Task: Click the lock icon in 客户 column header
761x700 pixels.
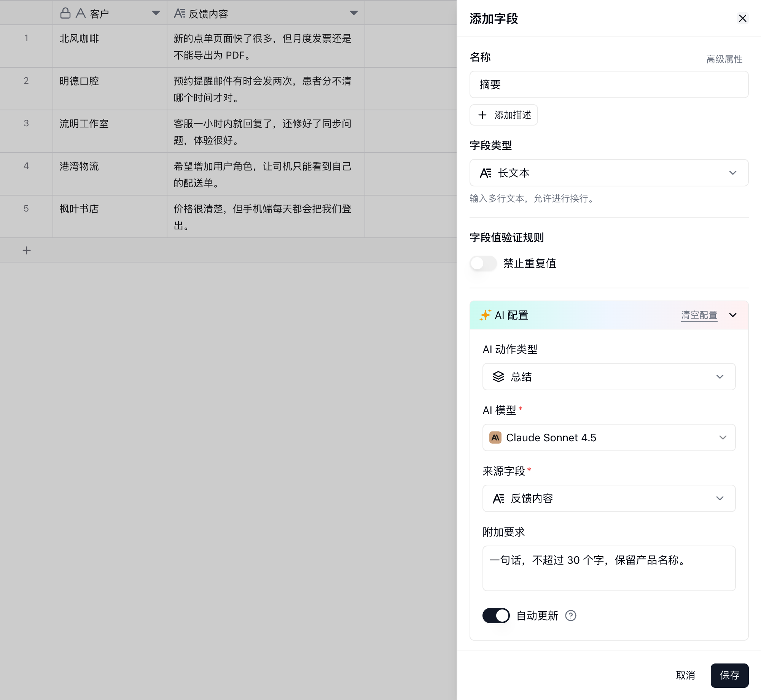Action: 65,13
